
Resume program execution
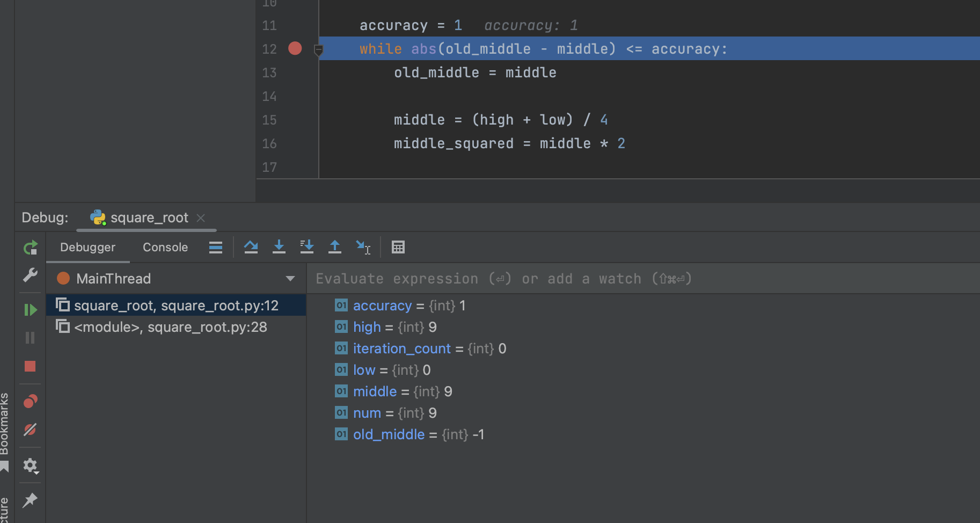[x=31, y=309]
